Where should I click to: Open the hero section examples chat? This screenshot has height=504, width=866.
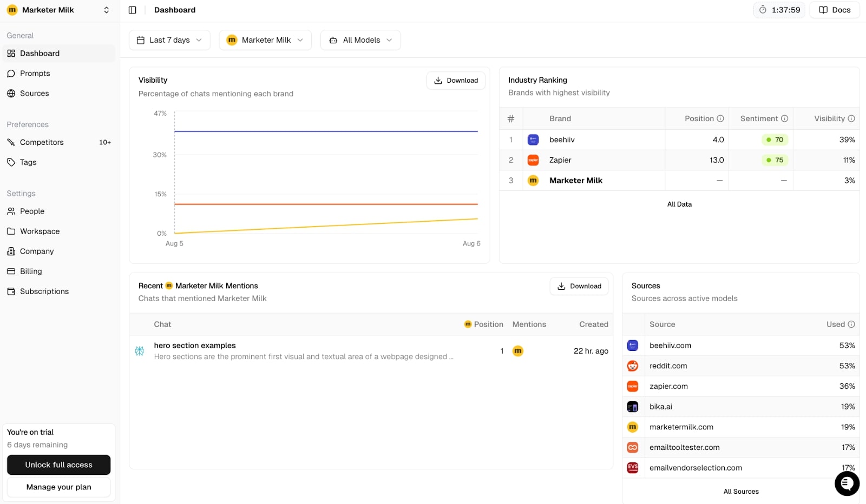point(195,346)
